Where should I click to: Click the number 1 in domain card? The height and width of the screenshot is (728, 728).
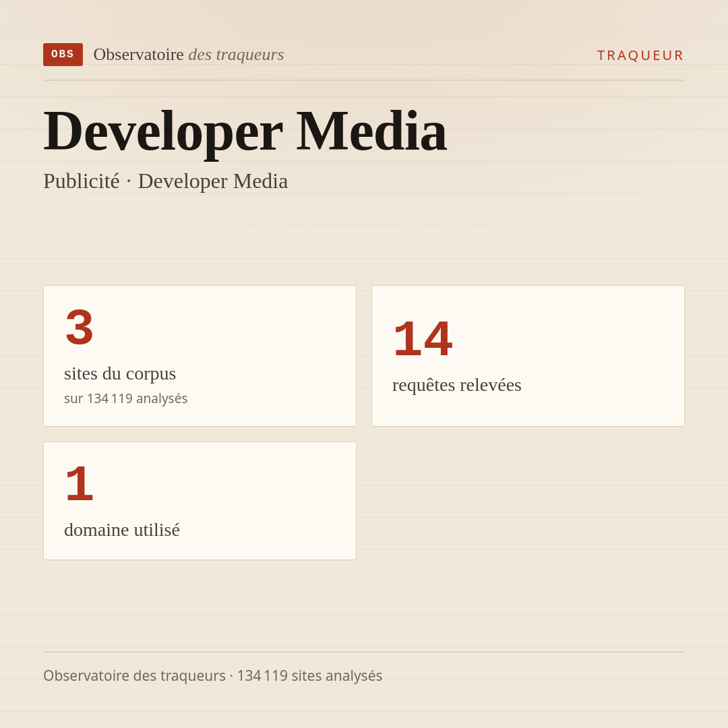point(80,484)
